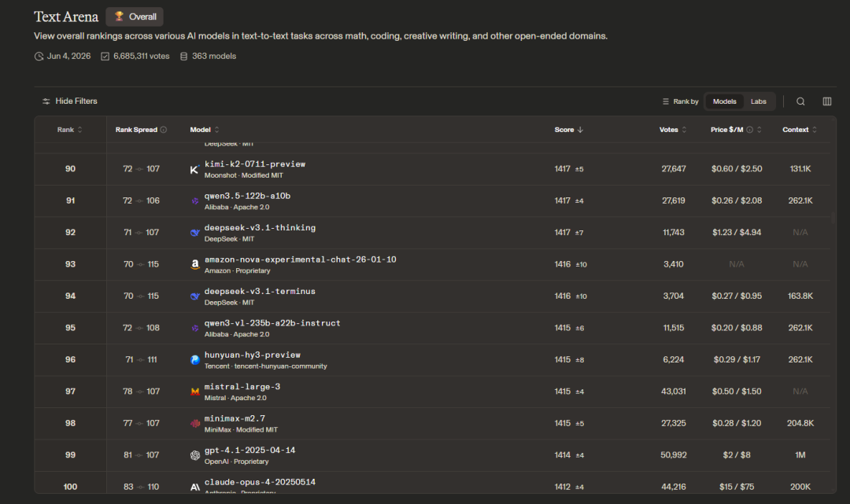Click Amazon logo beside amazon-nova-experimental-chat
This screenshot has width=850, height=504.
195,264
